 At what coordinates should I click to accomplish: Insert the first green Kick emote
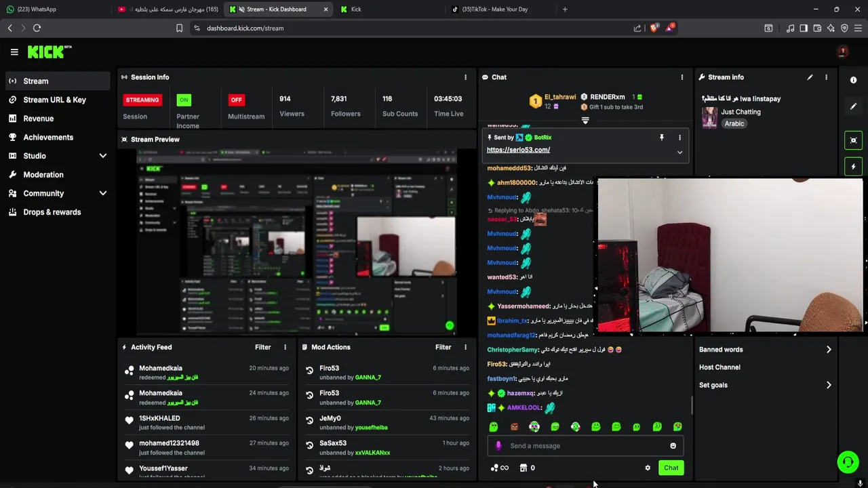tap(494, 427)
